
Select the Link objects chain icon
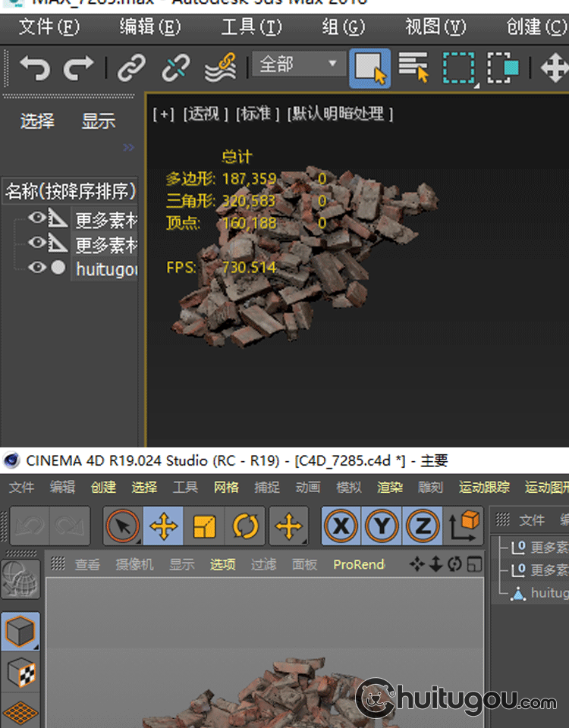point(131,68)
